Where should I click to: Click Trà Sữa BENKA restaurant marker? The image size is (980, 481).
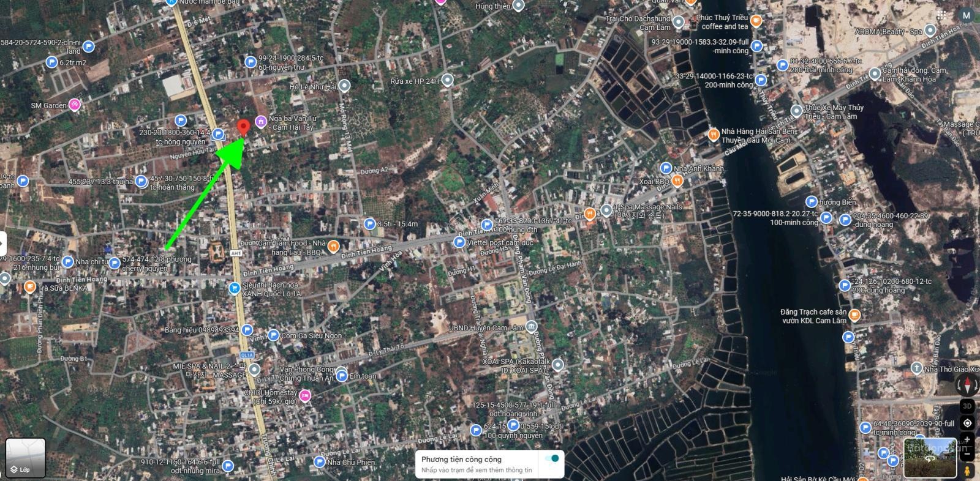29,287
